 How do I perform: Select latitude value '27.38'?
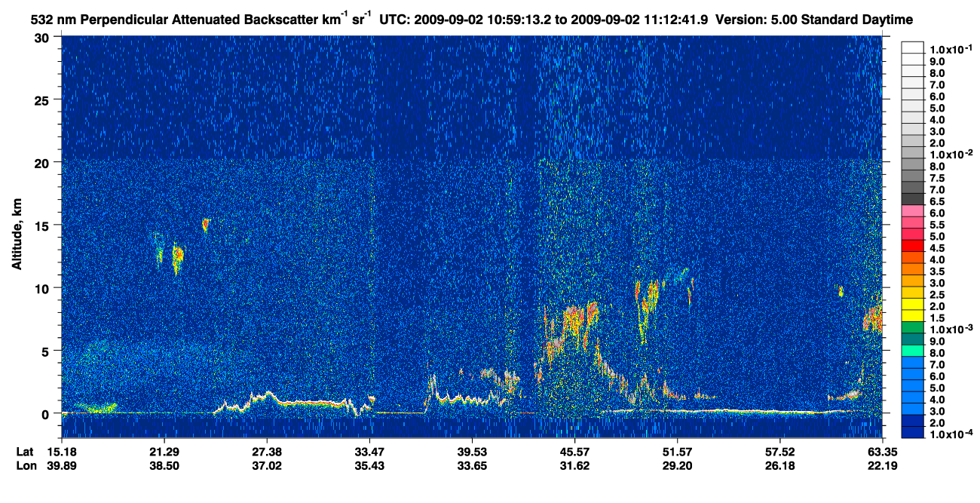[x=267, y=451]
